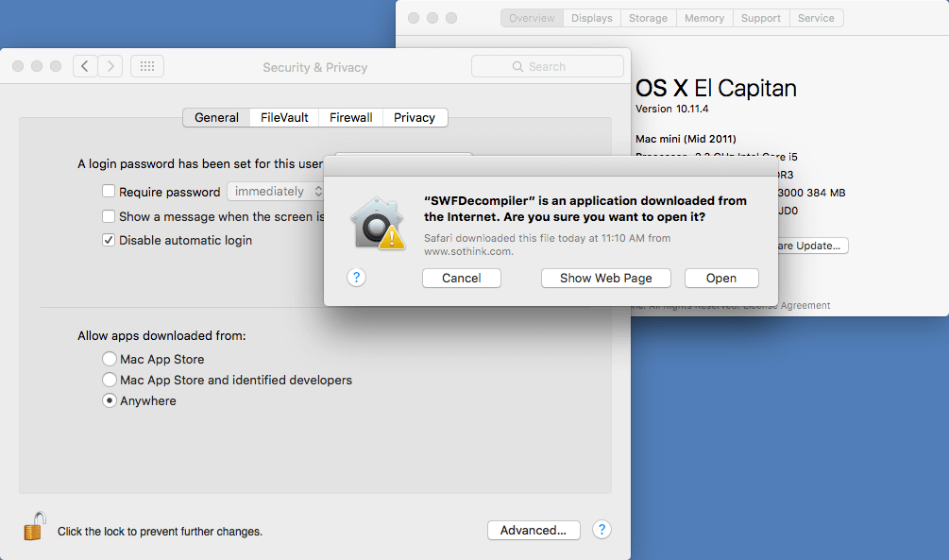
Task: Click Open to launch SWFDecompiler
Action: [721, 278]
